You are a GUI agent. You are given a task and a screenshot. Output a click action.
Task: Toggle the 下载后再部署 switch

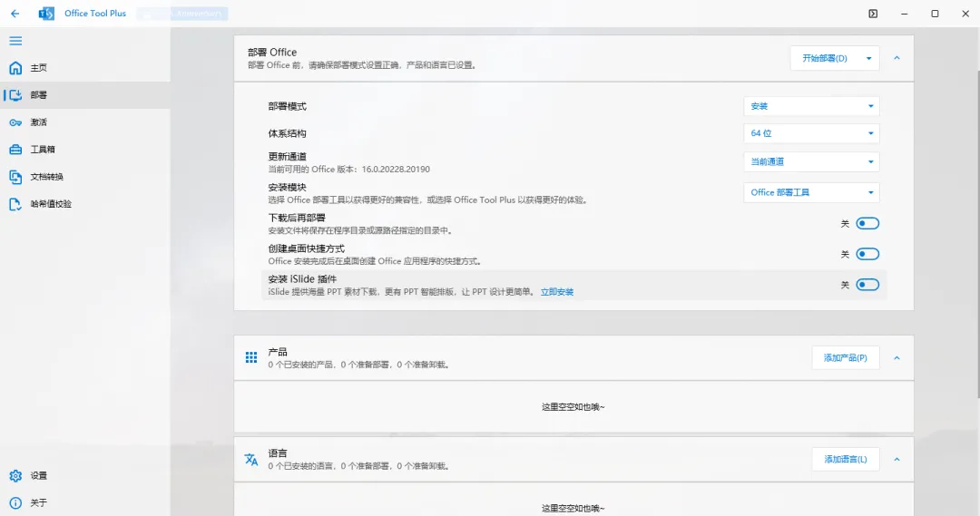[867, 223]
